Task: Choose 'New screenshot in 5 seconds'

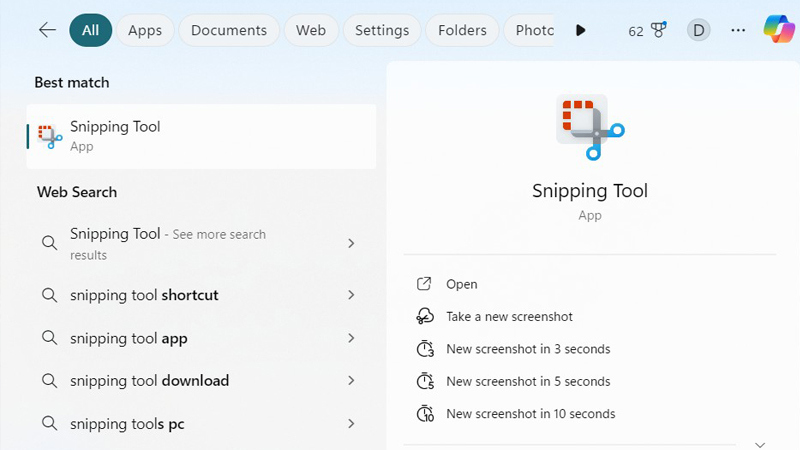Action: click(x=528, y=381)
